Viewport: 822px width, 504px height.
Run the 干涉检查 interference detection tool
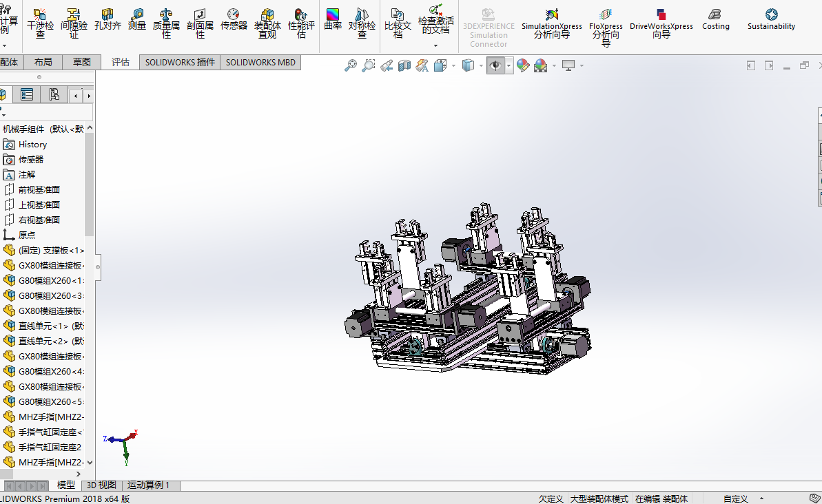pos(41,23)
